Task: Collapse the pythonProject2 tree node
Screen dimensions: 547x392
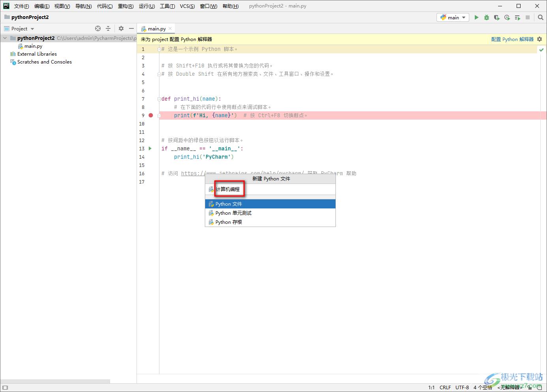Action: tap(5, 38)
